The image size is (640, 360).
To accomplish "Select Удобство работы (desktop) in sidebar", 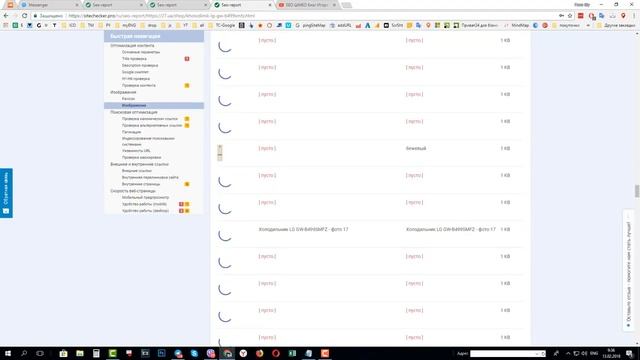I will coord(145,211).
